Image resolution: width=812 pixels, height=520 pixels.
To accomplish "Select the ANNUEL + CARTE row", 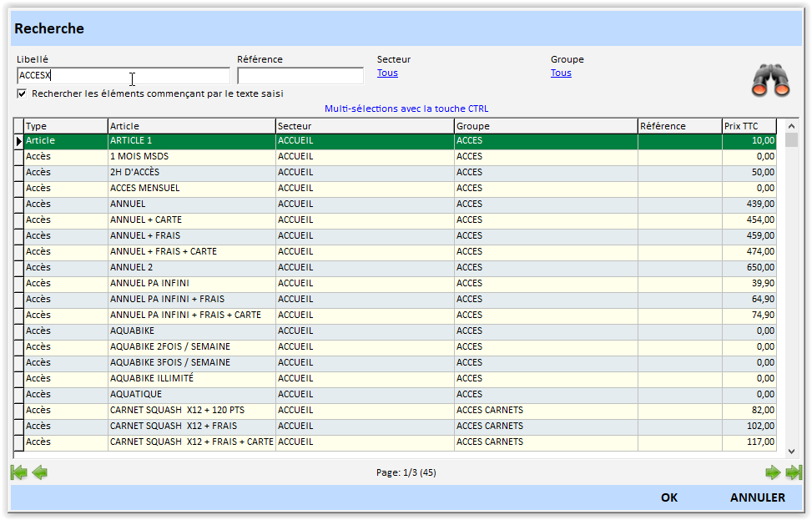I will 191,220.
